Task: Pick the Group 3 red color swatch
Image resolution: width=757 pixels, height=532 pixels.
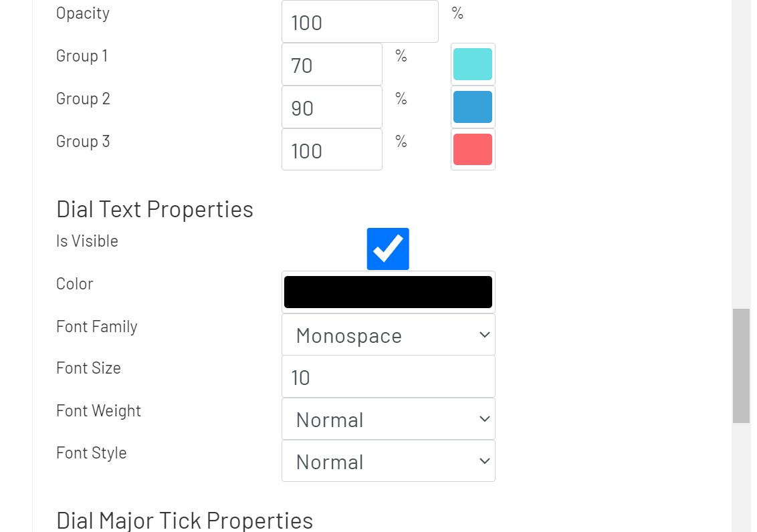Action: point(473,150)
